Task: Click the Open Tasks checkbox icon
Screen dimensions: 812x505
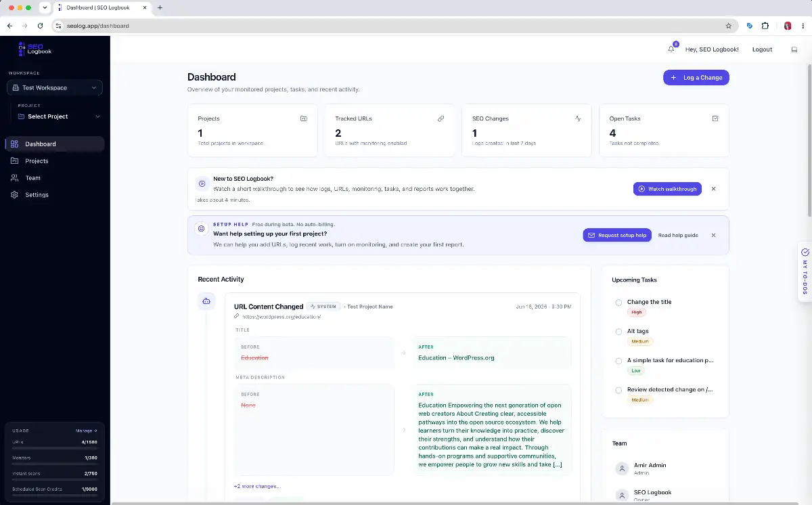Action: [715, 118]
